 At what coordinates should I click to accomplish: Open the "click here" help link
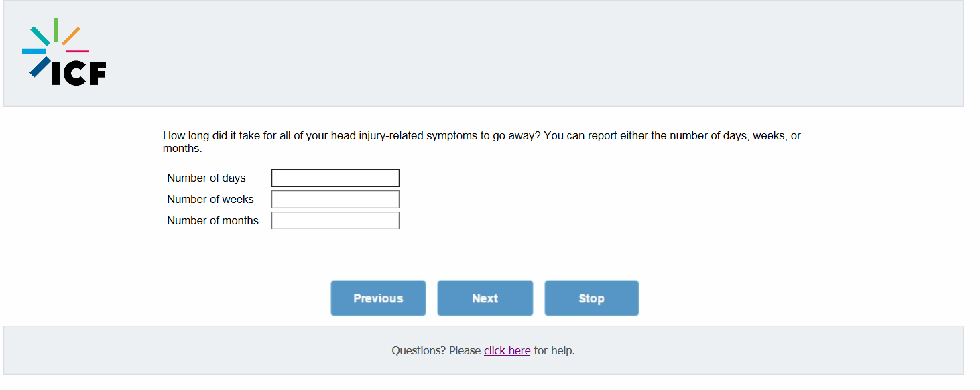(x=507, y=350)
